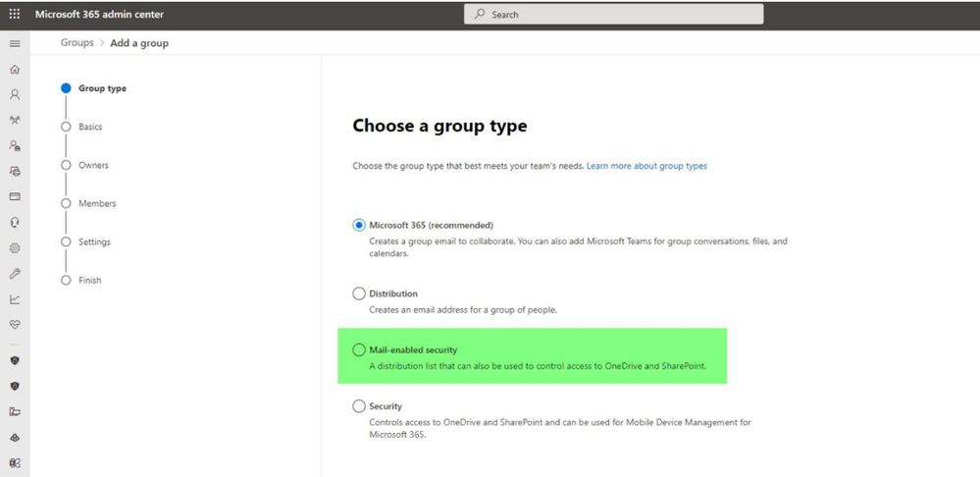The image size is (980, 477).
Task: Choose Mail-enabled security radio button
Action: pyautogui.click(x=359, y=350)
